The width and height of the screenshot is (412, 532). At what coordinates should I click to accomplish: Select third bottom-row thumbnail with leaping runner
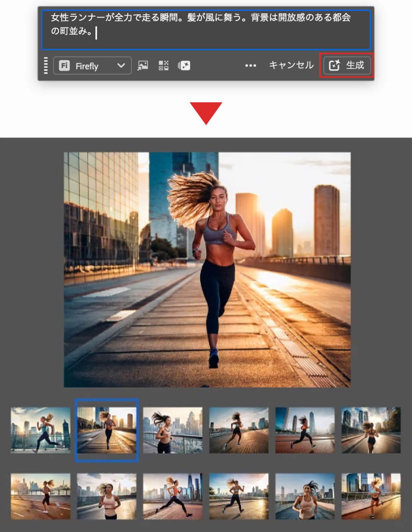(173, 496)
